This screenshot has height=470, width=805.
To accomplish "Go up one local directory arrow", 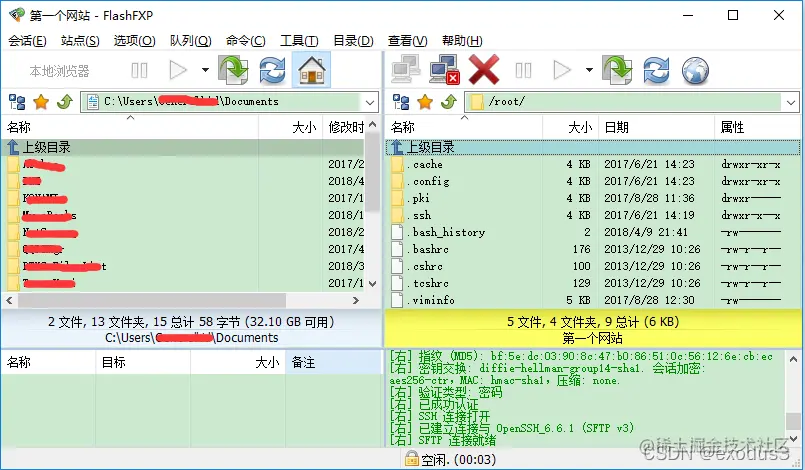I will (65, 102).
